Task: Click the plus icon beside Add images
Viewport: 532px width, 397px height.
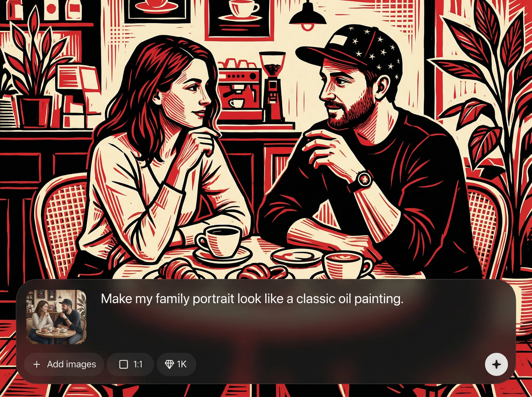Action: click(x=37, y=365)
